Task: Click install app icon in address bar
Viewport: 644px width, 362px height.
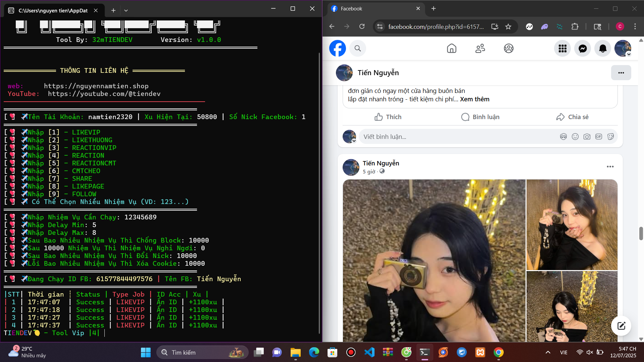Action: [495, 27]
